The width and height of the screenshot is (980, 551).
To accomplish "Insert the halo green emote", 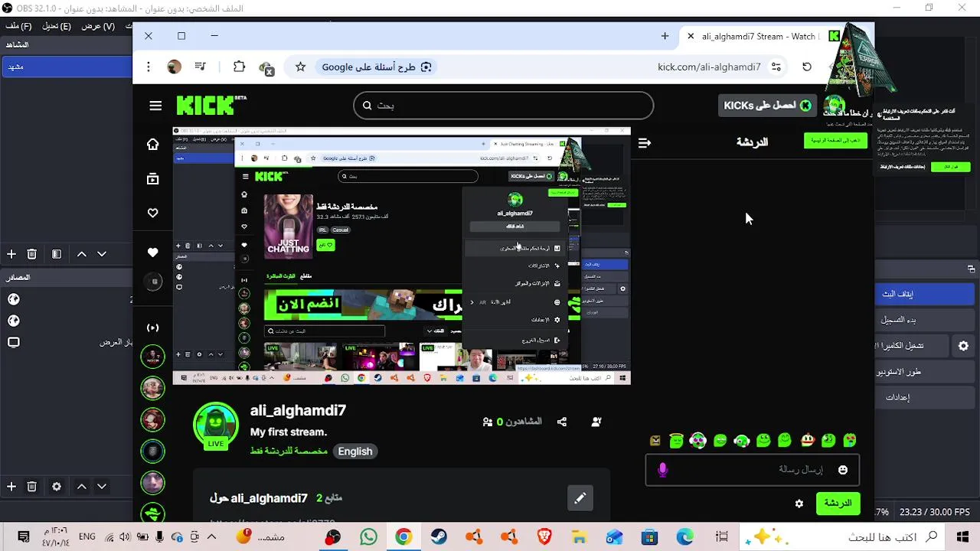I will point(676,440).
